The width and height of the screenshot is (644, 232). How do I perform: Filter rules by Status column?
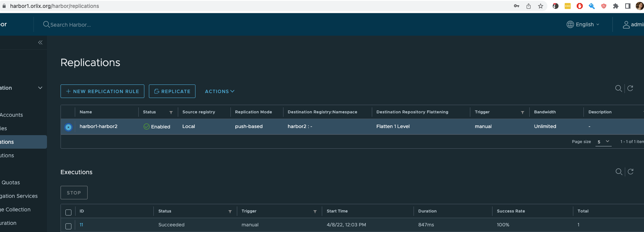[171, 112]
